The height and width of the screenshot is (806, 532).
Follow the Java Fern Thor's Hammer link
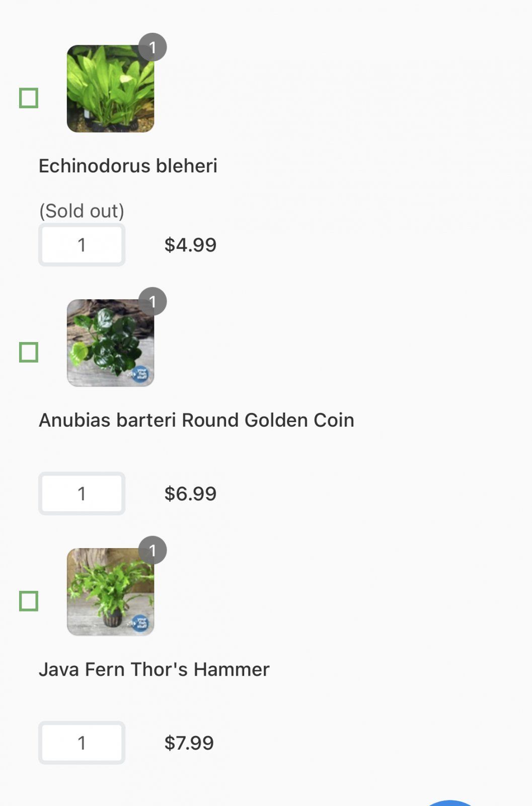click(154, 669)
